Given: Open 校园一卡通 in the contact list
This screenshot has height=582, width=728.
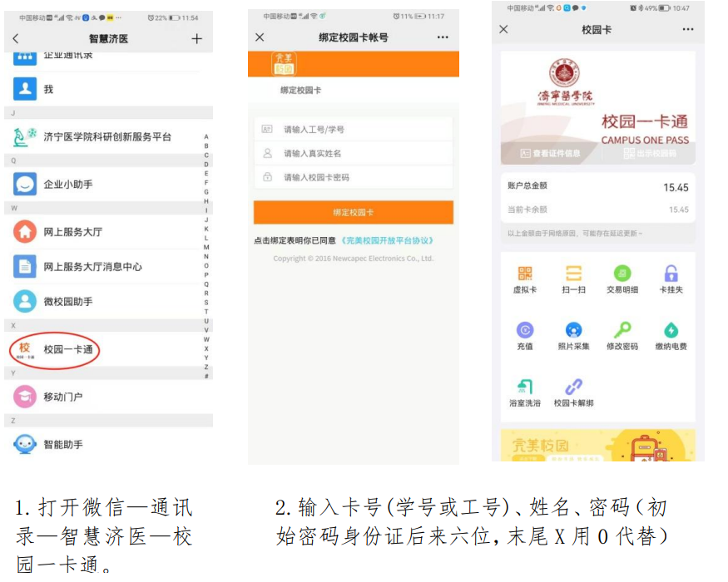Looking at the screenshot, I should [68, 350].
